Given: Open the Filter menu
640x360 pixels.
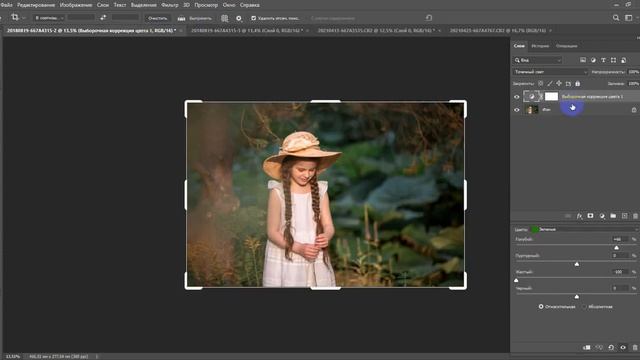Looking at the screenshot, I should (170, 5).
